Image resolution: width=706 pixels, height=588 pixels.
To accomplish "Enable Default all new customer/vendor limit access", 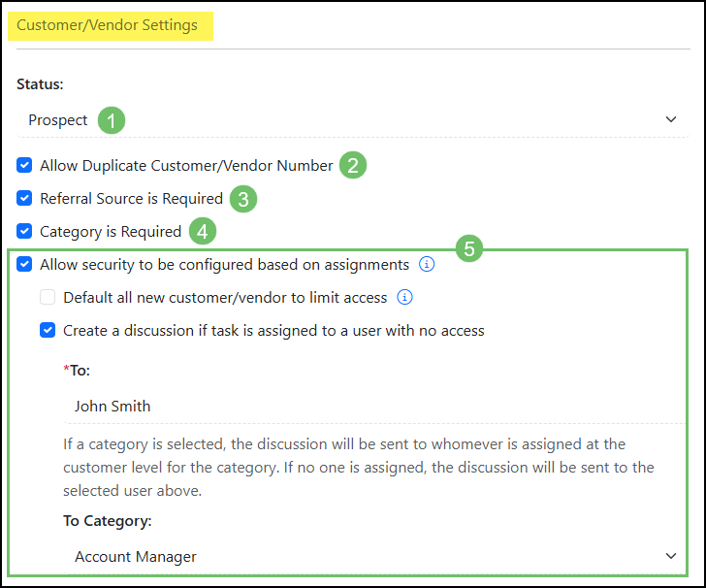I will pyautogui.click(x=48, y=297).
